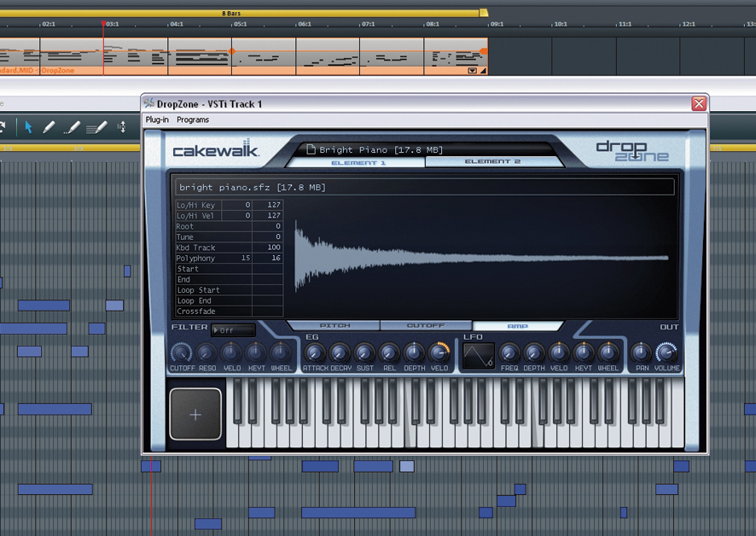
Task: Open the Plug-in menu
Action: [157, 119]
